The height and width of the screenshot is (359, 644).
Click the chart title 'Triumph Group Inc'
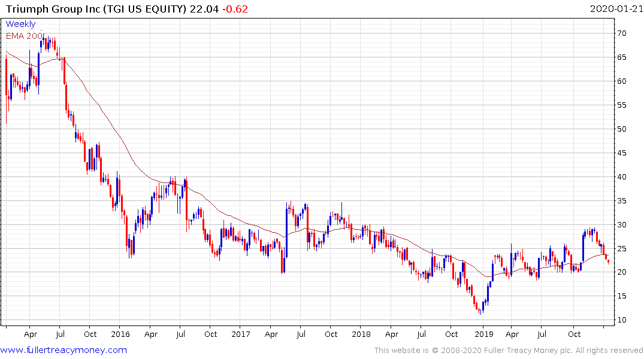pyautogui.click(x=53, y=9)
